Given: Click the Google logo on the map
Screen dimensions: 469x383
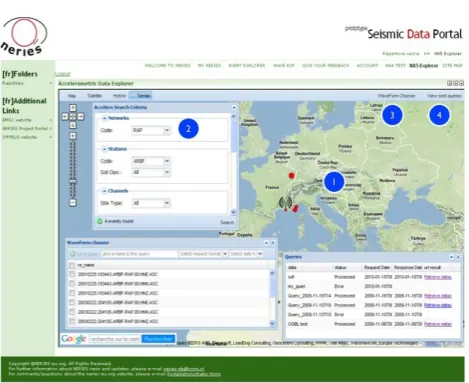Looking at the screenshot, I should click(74, 339).
